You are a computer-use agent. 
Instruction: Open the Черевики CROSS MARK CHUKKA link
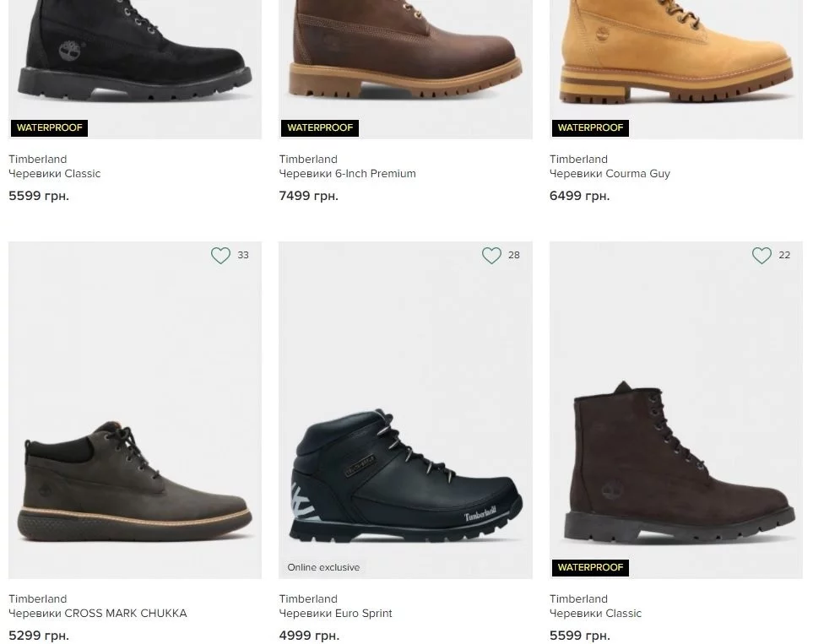[98, 614]
